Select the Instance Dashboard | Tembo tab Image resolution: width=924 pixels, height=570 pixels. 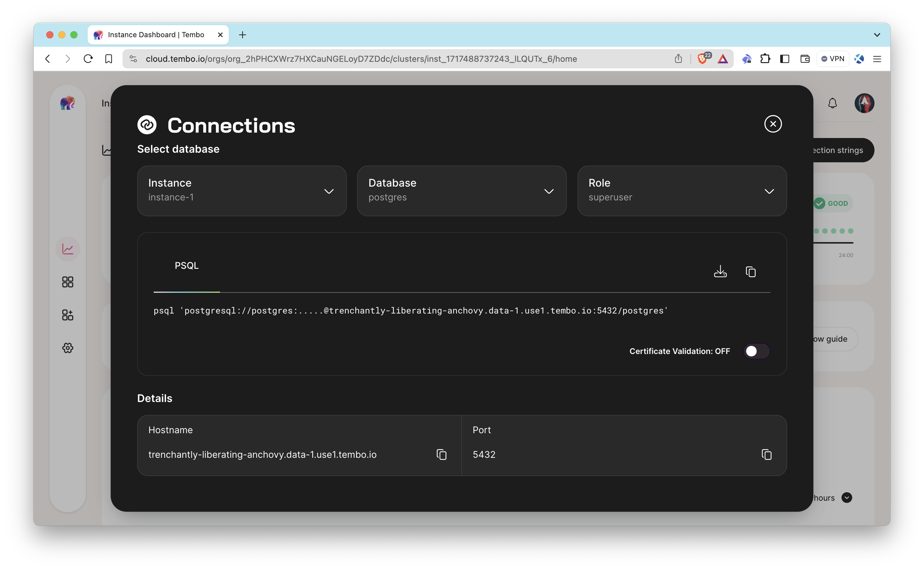tap(158, 35)
